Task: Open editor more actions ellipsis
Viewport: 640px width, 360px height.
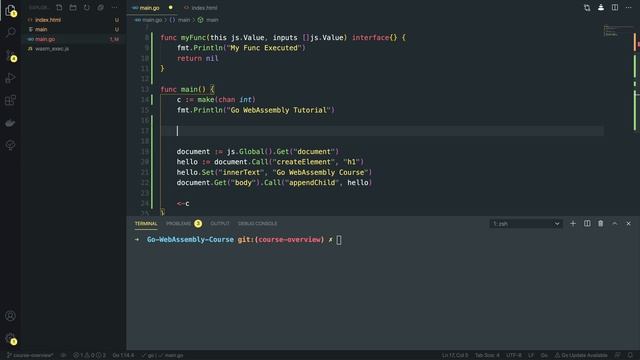Action: pyautogui.click(x=629, y=7)
